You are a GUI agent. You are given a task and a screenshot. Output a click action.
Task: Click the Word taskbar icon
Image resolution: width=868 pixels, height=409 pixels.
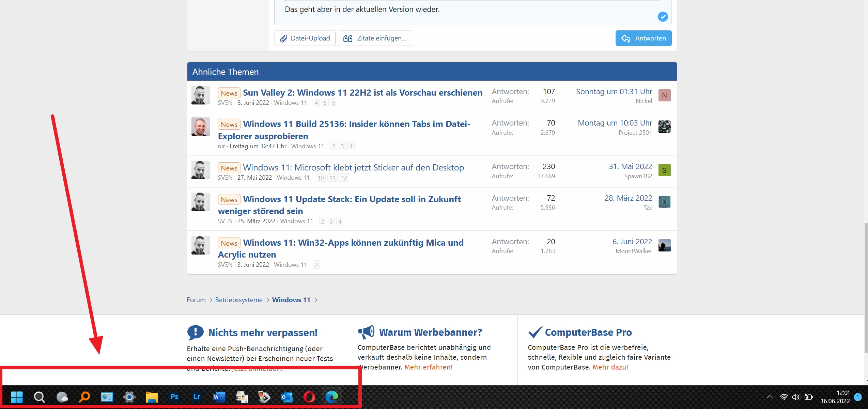(219, 397)
